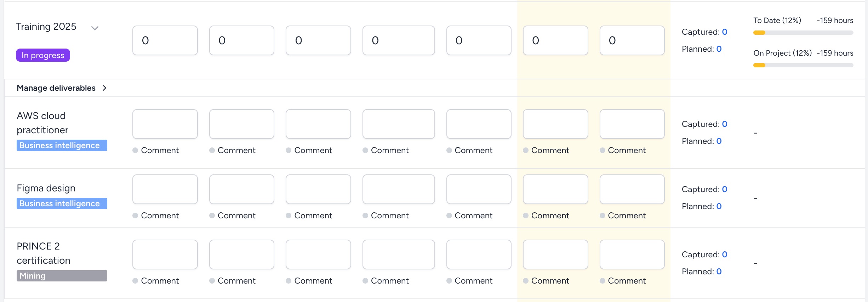Open the In progress status selector
The width and height of the screenshot is (868, 302).
[42, 55]
